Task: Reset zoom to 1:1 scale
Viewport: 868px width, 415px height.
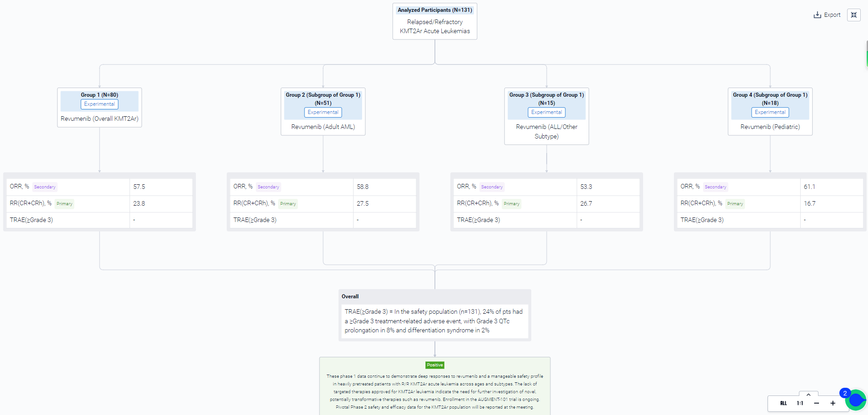Action: coord(800,403)
